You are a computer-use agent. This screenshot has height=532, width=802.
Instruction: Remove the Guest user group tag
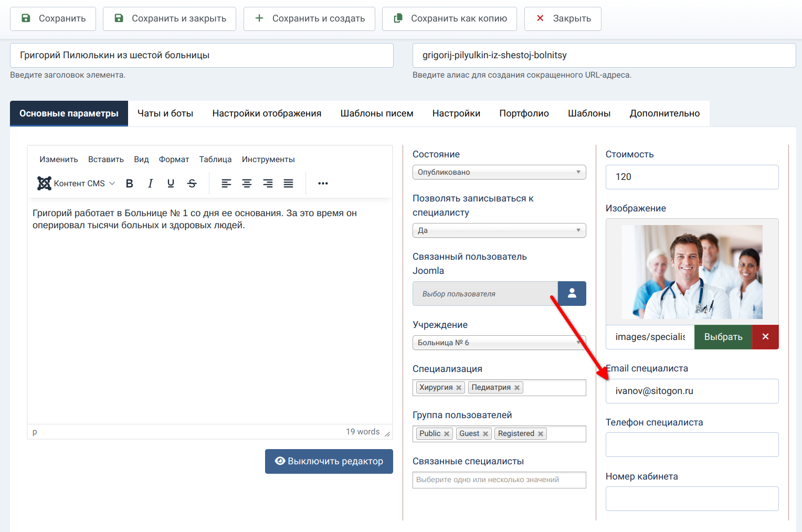pos(486,434)
